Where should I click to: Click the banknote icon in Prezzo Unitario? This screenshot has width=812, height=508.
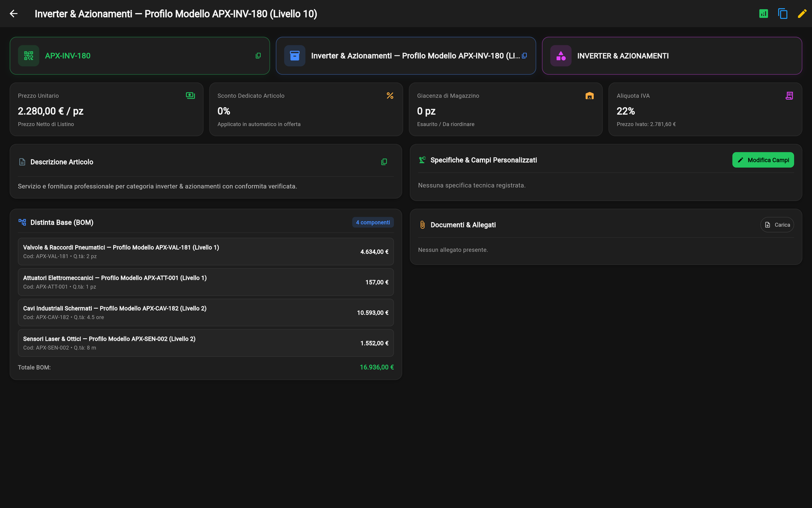[x=190, y=96]
